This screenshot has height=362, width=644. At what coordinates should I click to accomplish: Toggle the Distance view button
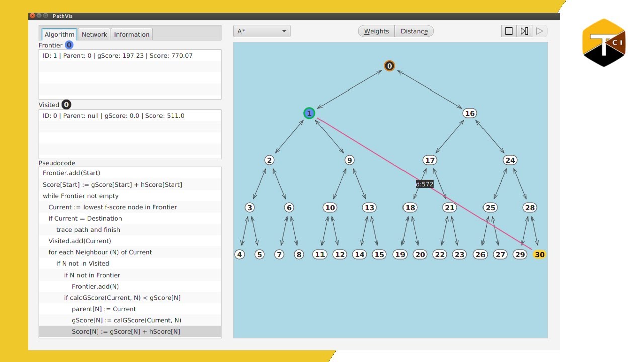pyautogui.click(x=414, y=31)
